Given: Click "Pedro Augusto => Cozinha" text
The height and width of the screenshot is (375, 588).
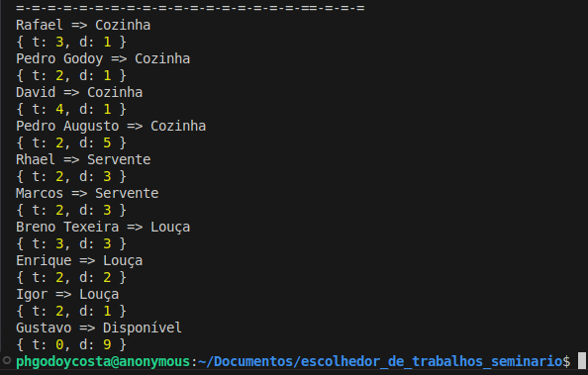Looking at the screenshot, I should (x=111, y=126).
